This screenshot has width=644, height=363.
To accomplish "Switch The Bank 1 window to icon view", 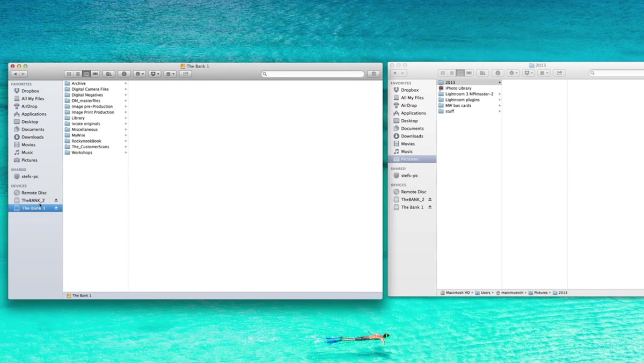I will [x=69, y=74].
